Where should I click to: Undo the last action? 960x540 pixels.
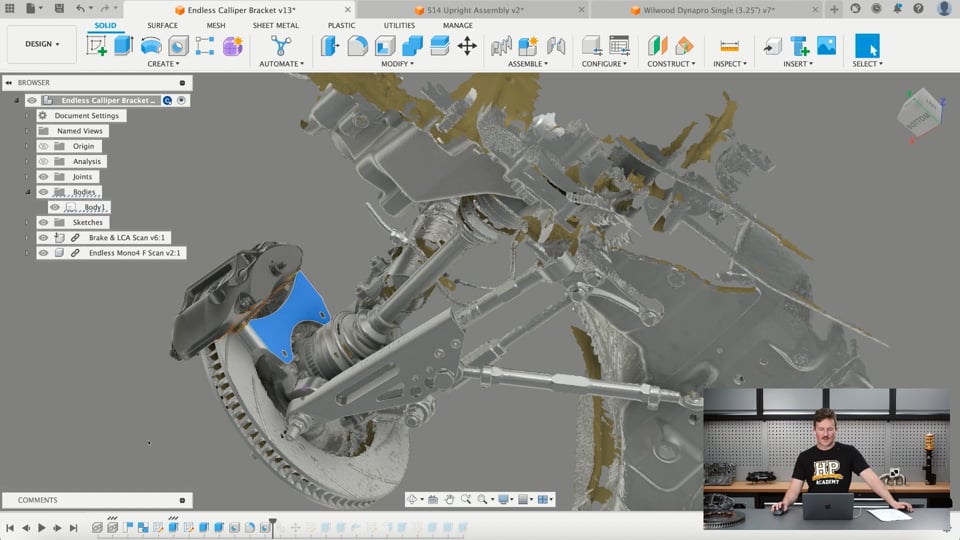(80, 9)
